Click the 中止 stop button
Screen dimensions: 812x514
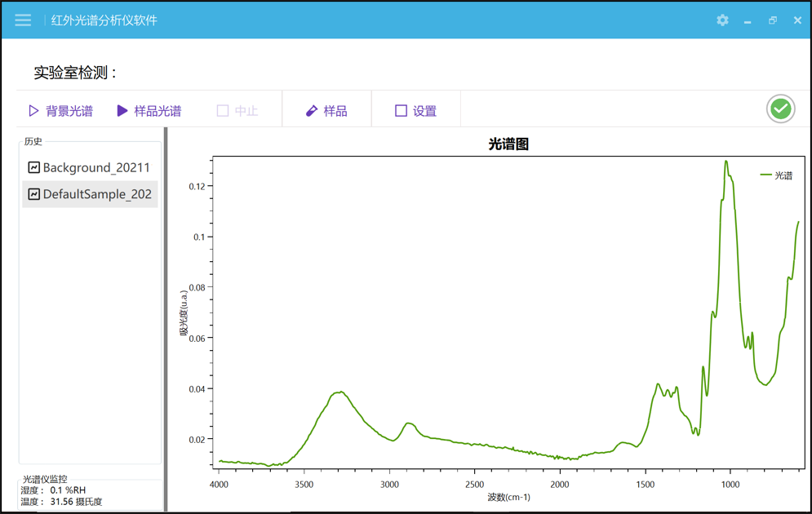pyautogui.click(x=237, y=111)
